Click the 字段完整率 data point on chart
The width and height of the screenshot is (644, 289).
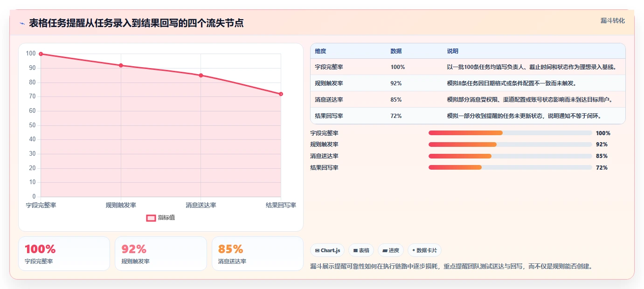41,54
